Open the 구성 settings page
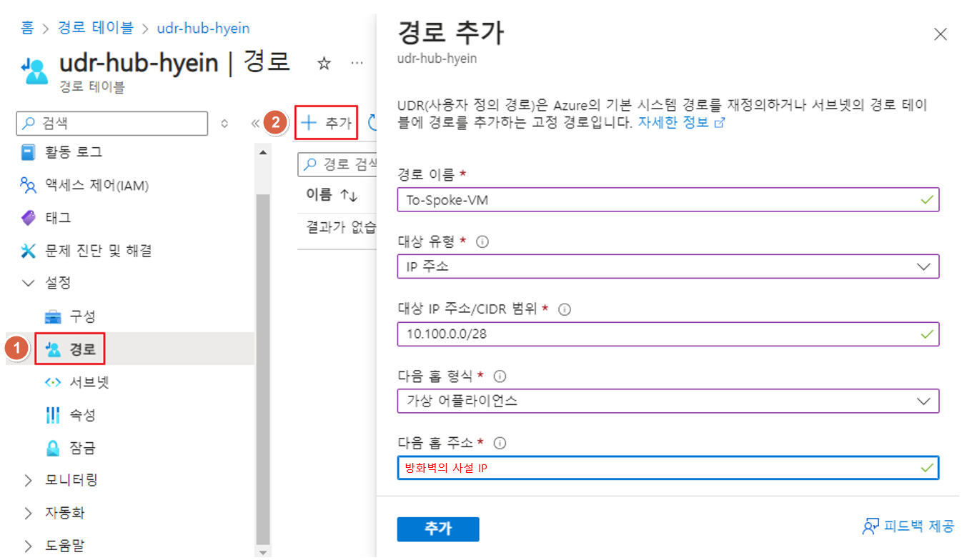 83,316
